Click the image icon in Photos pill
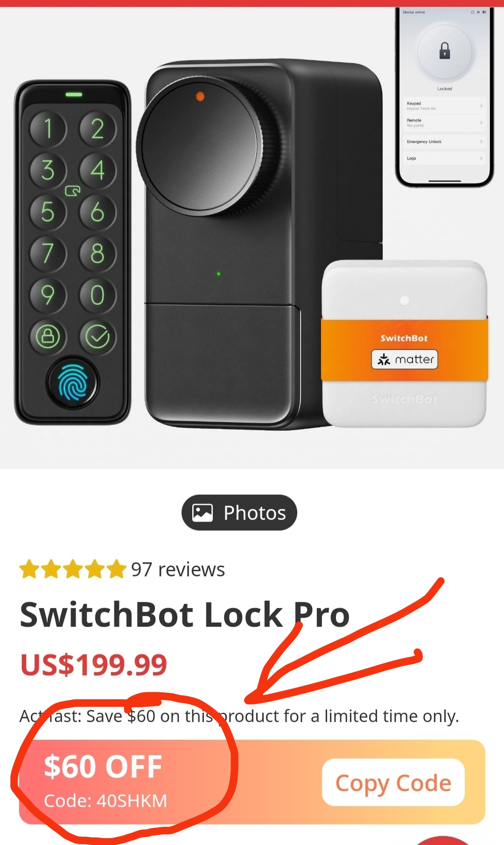The width and height of the screenshot is (504, 845). tap(203, 512)
